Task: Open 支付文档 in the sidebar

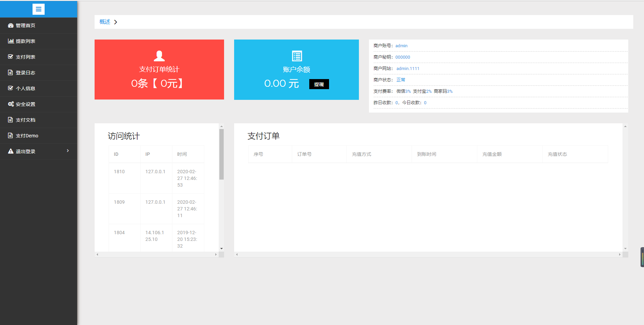Action: pos(25,120)
